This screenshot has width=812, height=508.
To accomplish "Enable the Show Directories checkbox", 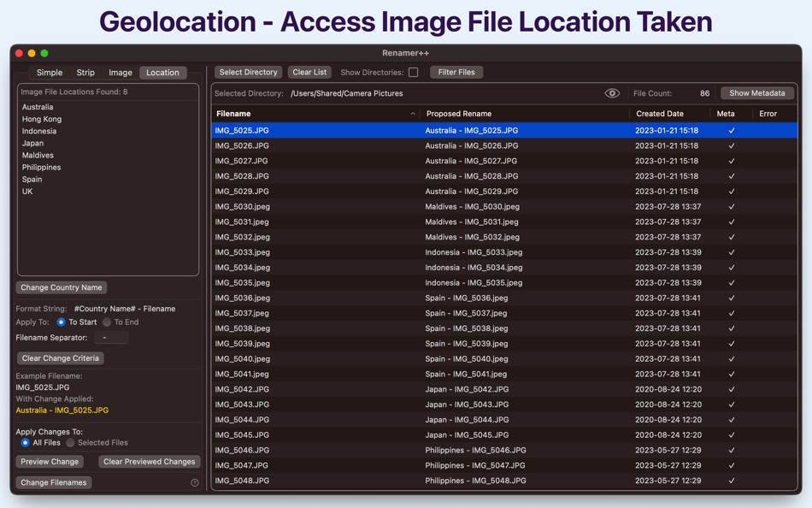I will click(x=415, y=72).
